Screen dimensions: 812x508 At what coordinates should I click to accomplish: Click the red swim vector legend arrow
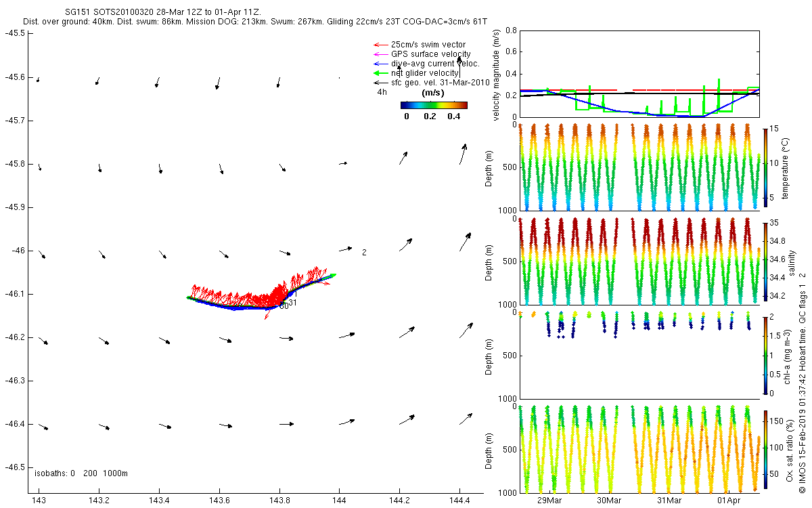[380, 45]
